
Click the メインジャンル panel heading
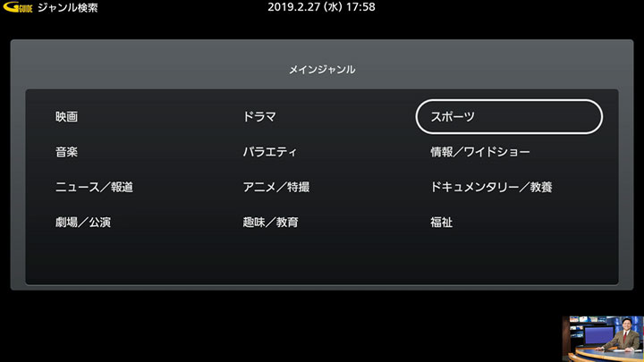(x=322, y=70)
